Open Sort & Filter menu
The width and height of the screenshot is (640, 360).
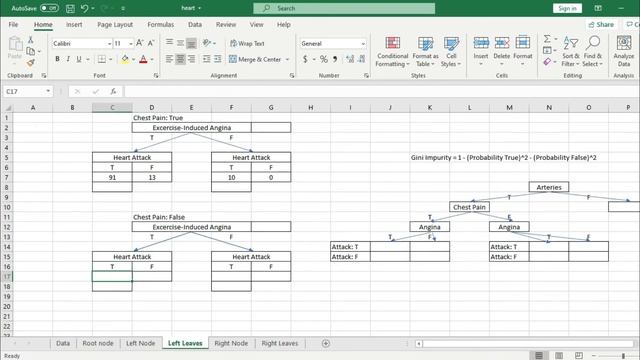[x=571, y=52]
